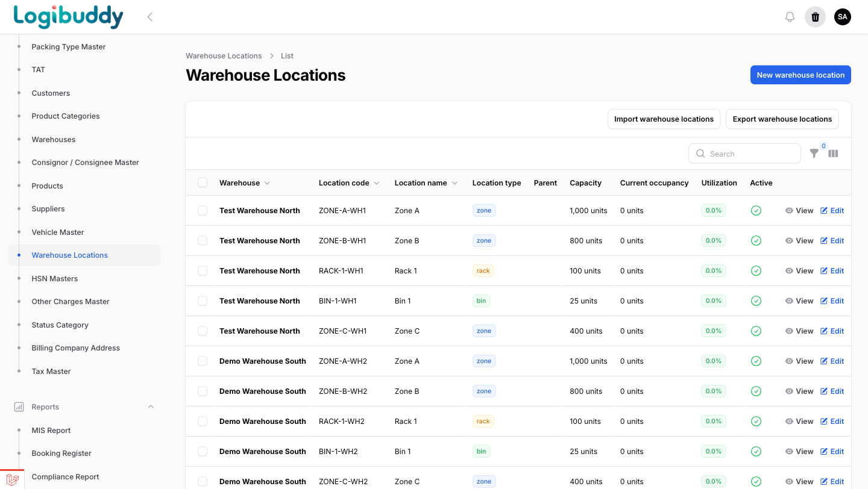
Task: View the ZONE-C-WH1 location
Action: (799, 331)
